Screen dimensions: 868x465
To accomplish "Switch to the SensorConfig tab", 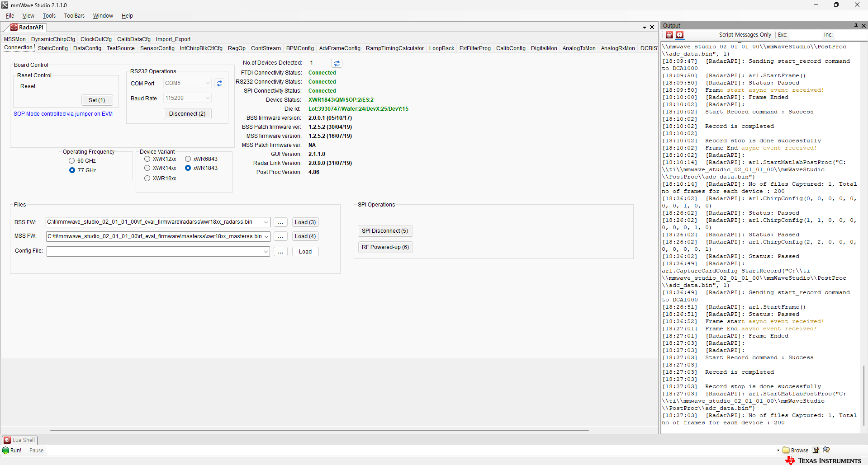I will coord(157,48).
